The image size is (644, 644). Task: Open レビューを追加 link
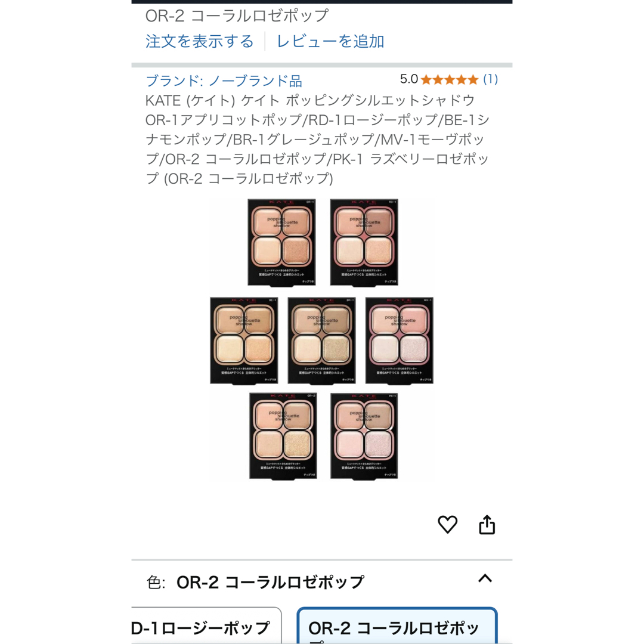[330, 41]
